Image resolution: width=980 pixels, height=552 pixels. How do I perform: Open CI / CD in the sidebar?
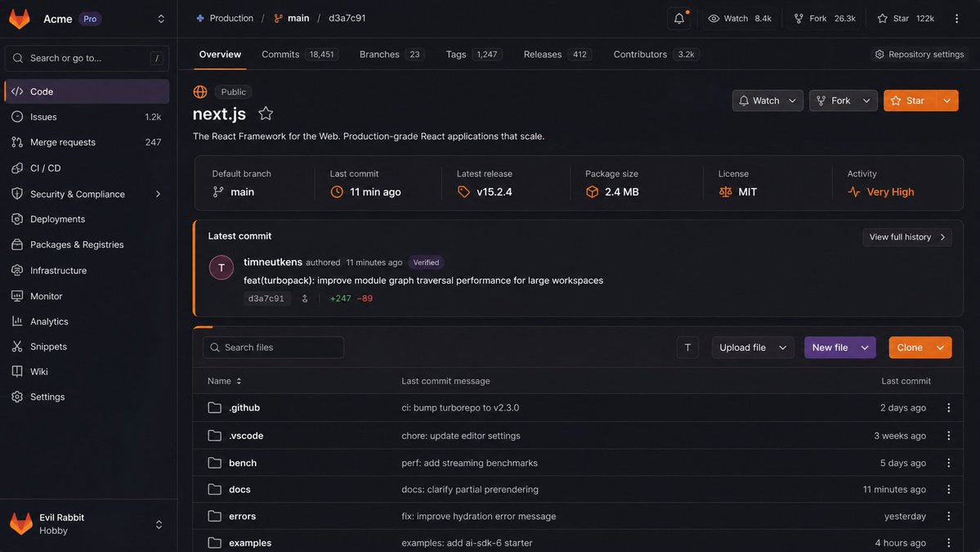point(87,168)
